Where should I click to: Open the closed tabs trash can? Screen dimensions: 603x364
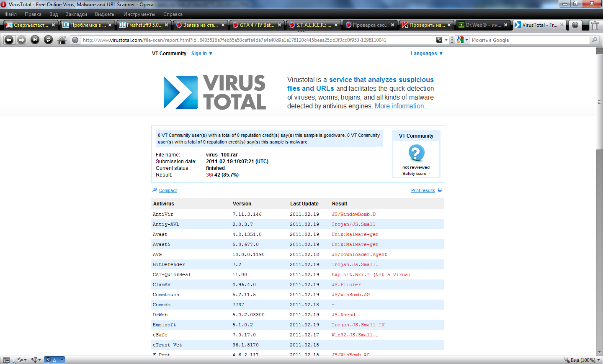click(595, 25)
